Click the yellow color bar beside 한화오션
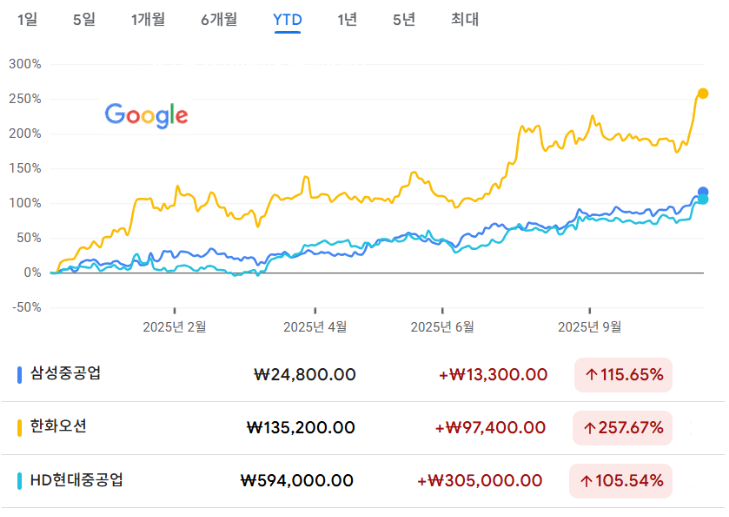Screen dimensions: 729x517 [20, 428]
